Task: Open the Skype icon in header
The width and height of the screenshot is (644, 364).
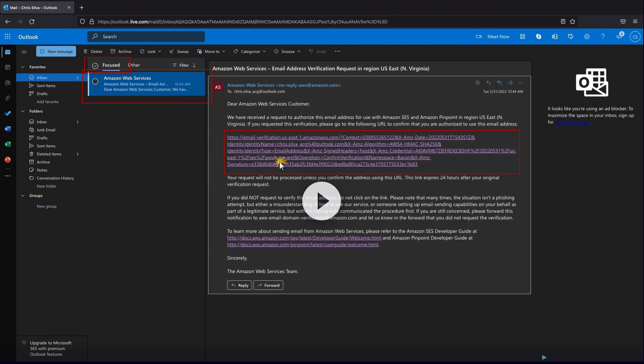Action: [x=539, y=36]
